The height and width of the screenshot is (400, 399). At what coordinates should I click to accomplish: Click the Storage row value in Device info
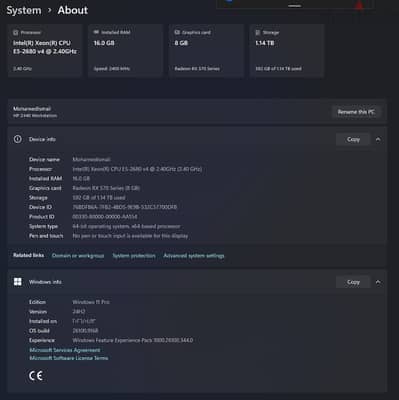99,198
